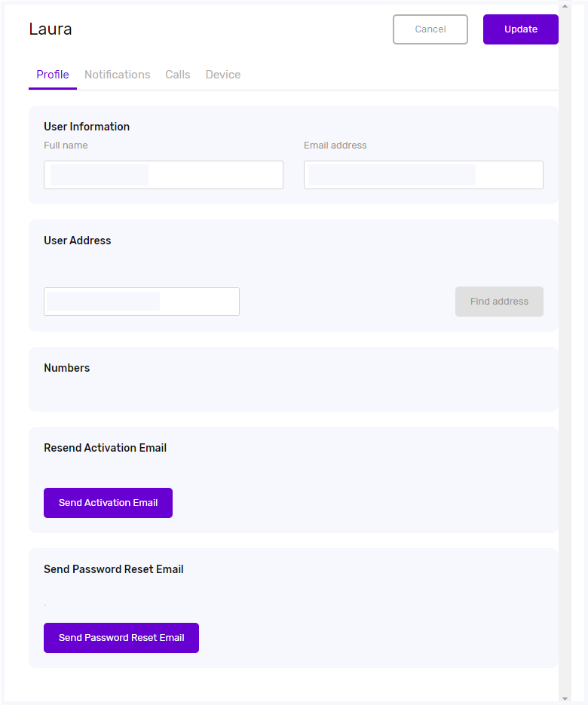
Task: Click the Numbers section heading
Action: [67, 368]
